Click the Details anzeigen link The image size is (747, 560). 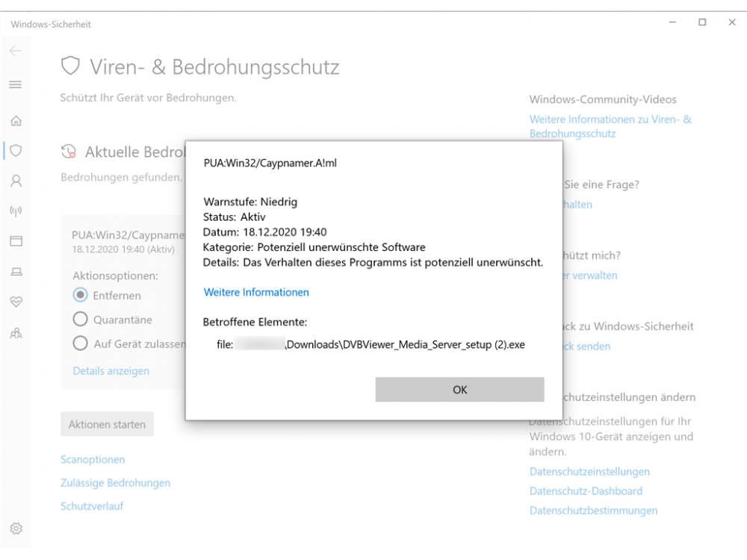(111, 371)
